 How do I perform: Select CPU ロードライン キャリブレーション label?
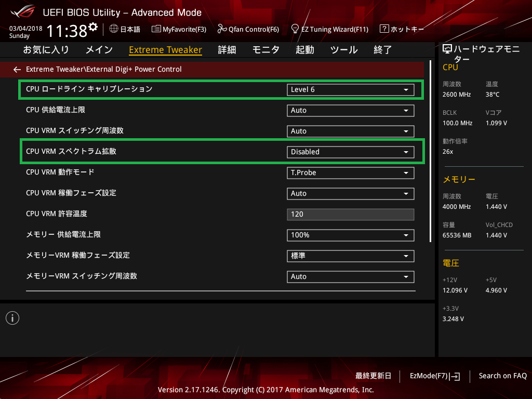pos(89,89)
